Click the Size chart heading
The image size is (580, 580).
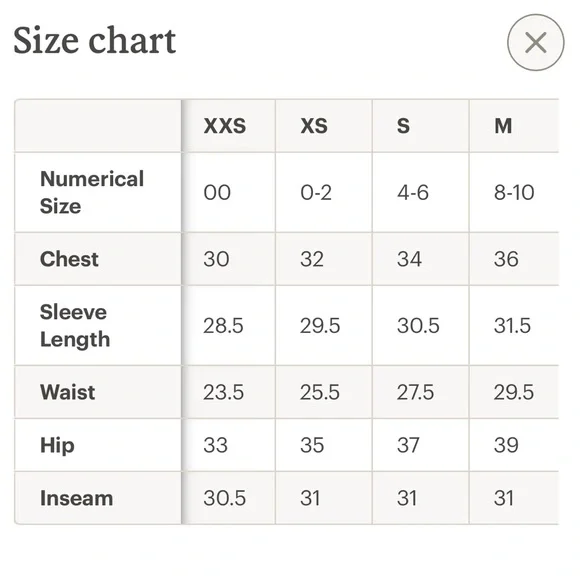pos(95,41)
